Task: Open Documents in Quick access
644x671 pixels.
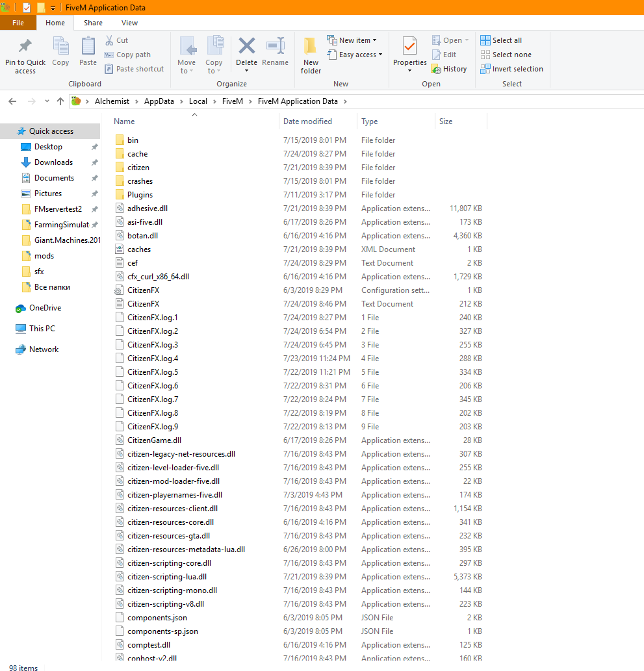Action: click(54, 178)
